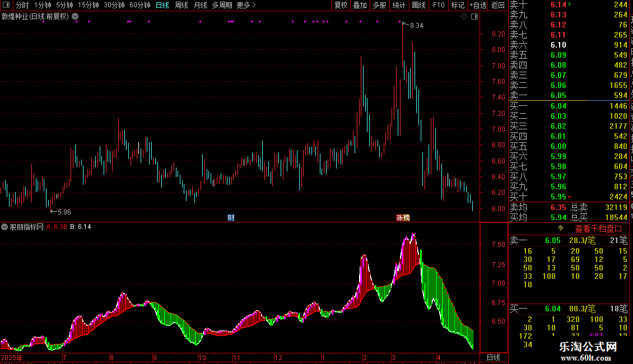
Task: Click the 涨榜 event marker on chart
Action: point(403,217)
